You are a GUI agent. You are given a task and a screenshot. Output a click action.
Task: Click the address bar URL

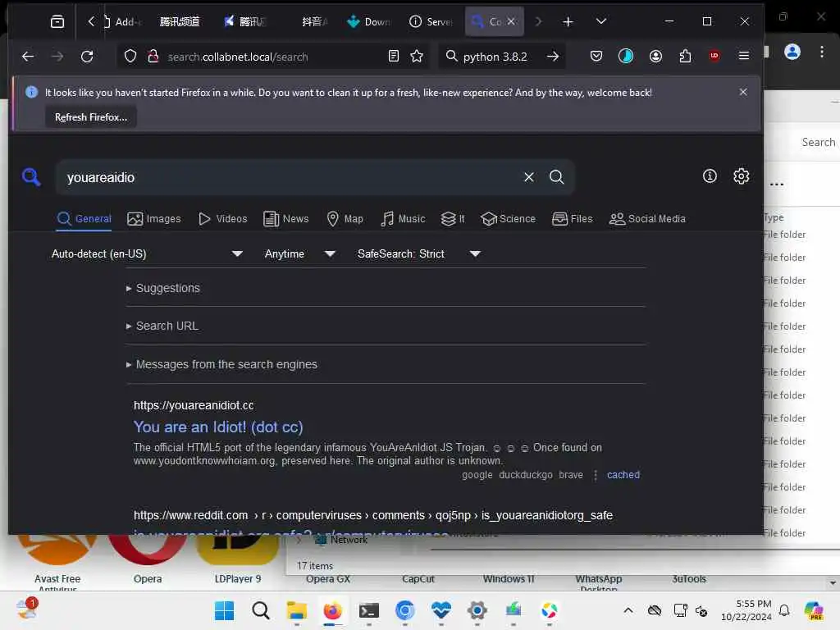point(238,57)
